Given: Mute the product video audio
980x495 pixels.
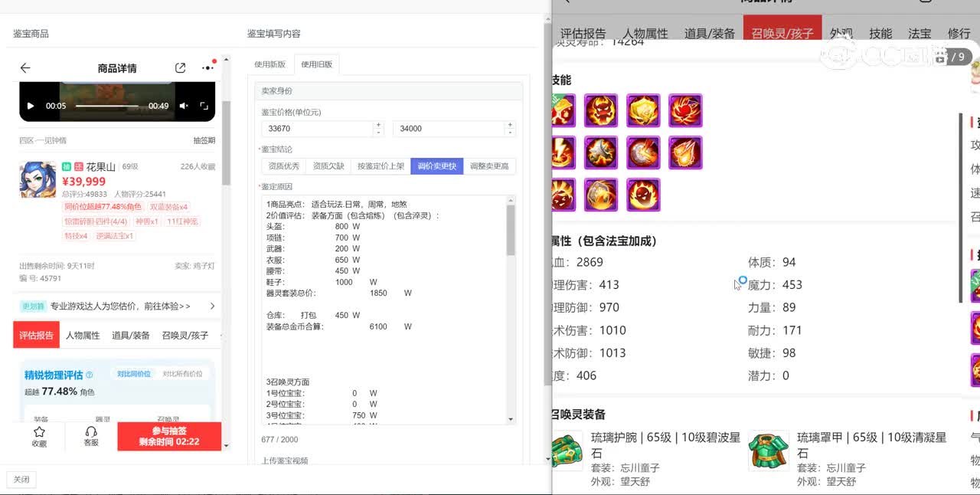Looking at the screenshot, I should (184, 106).
